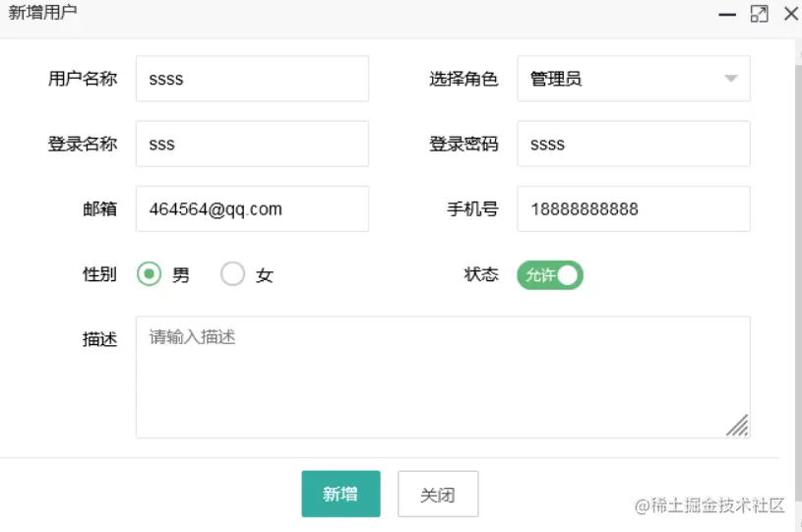Maximize the 新增用户 dialog
This screenshot has width=802, height=532.
pos(759,14)
